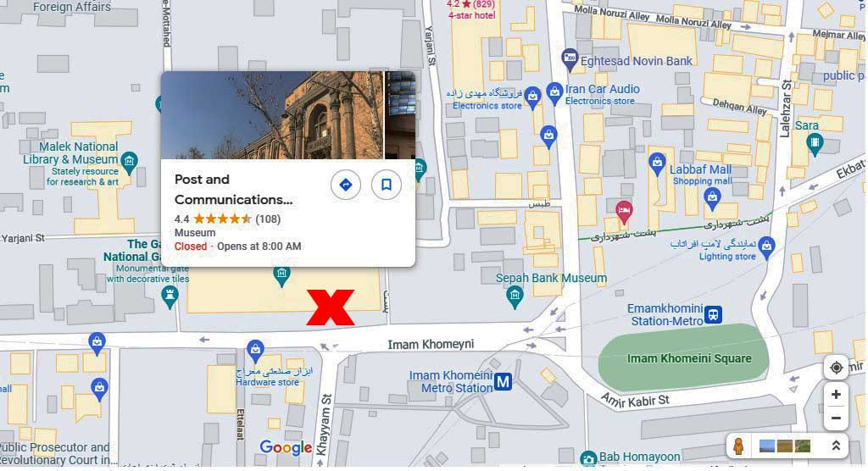Zoom in with the plus button

click(836, 395)
